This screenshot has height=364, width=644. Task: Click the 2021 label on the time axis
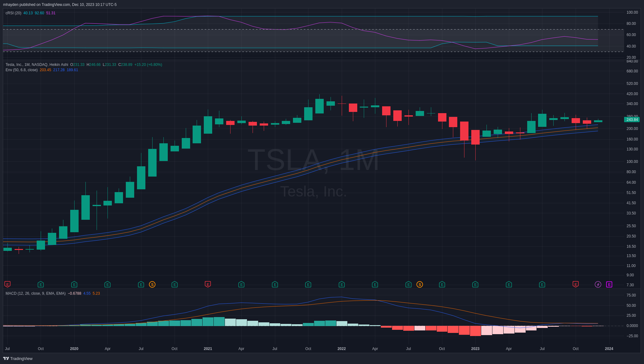(208, 349)
